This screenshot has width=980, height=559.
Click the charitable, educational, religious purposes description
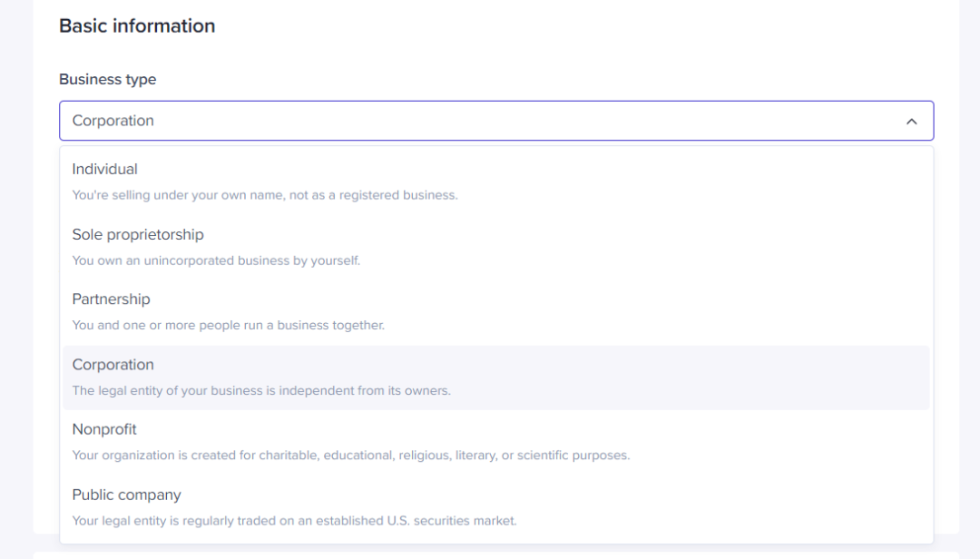pos(350,456)
